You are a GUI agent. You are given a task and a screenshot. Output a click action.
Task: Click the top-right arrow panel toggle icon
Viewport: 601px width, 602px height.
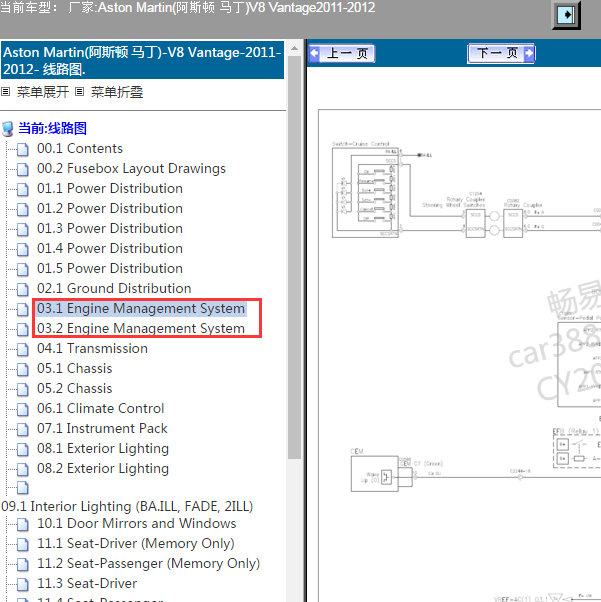566,15
